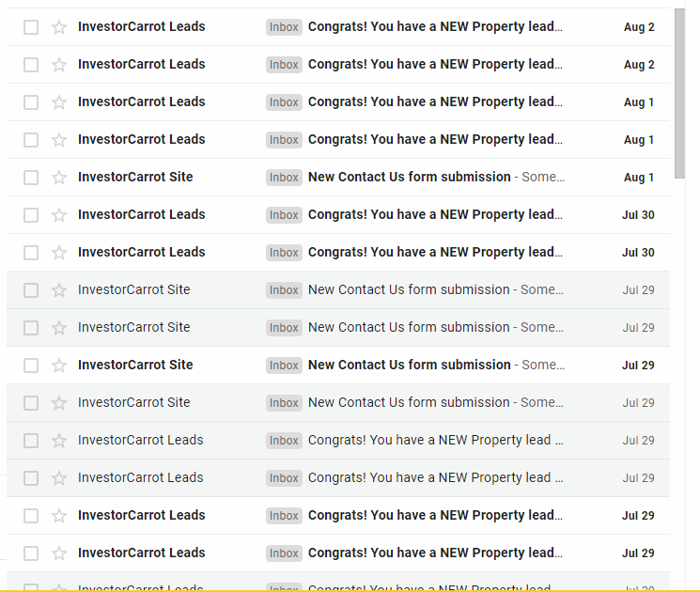Click bold 'Jul 29' date of Site email
This screenshot has width=700, height=592.
click(638, 366)
